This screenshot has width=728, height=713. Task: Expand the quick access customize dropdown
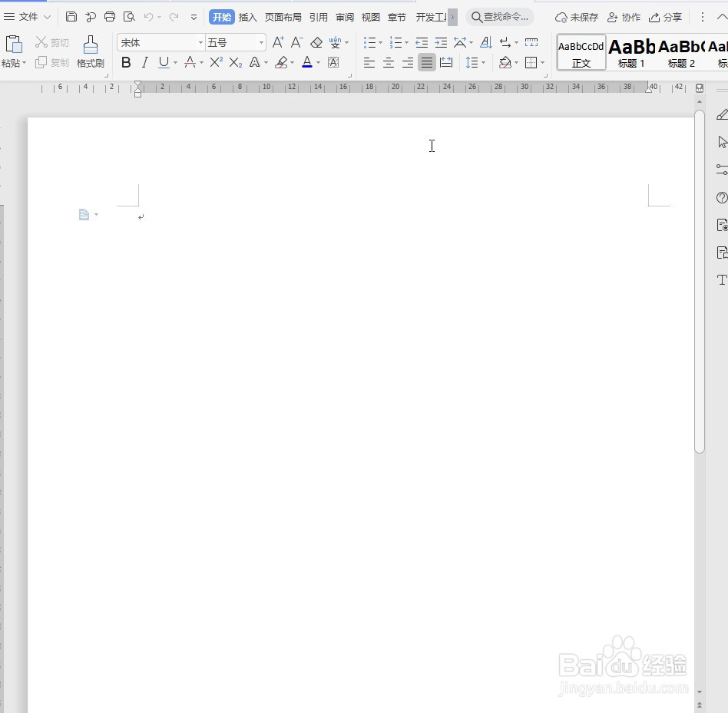[x=194, y=17]
